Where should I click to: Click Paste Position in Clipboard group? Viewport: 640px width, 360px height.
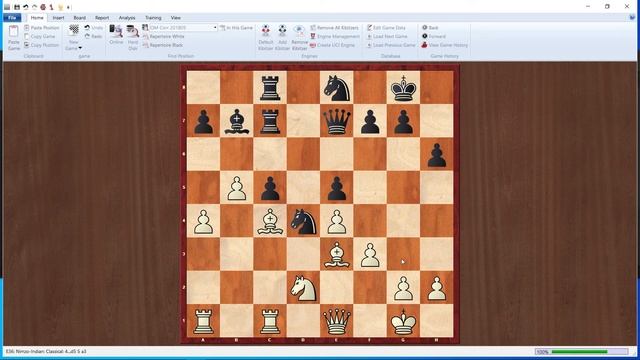tap(42, 28)
